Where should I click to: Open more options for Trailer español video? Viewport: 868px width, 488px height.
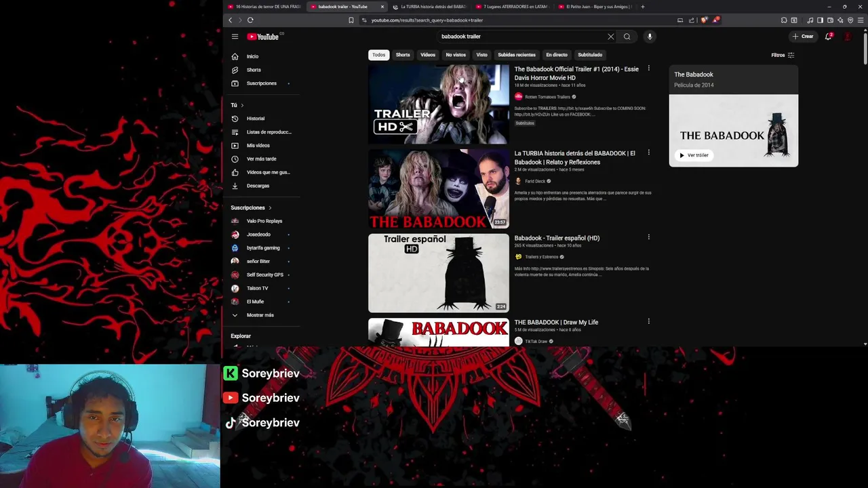tap(648, 237)
